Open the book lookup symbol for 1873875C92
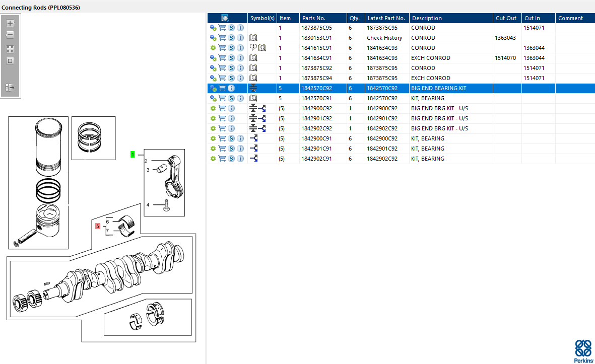The width and height of the screenshot is (595, 364). pos(253,68)
